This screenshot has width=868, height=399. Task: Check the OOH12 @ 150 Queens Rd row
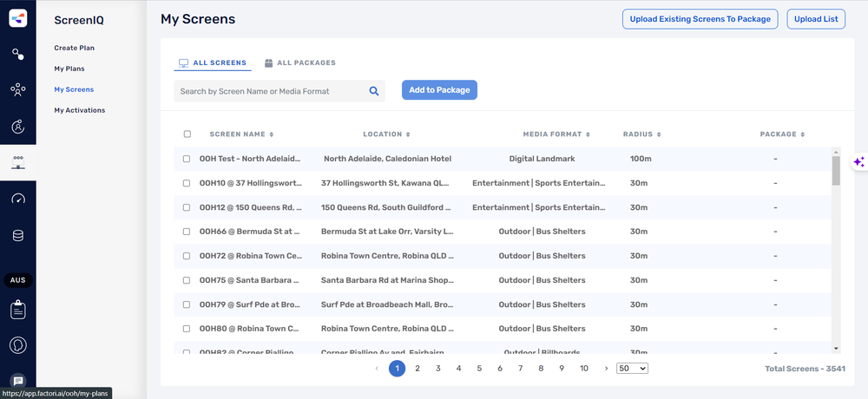point(187,207)
